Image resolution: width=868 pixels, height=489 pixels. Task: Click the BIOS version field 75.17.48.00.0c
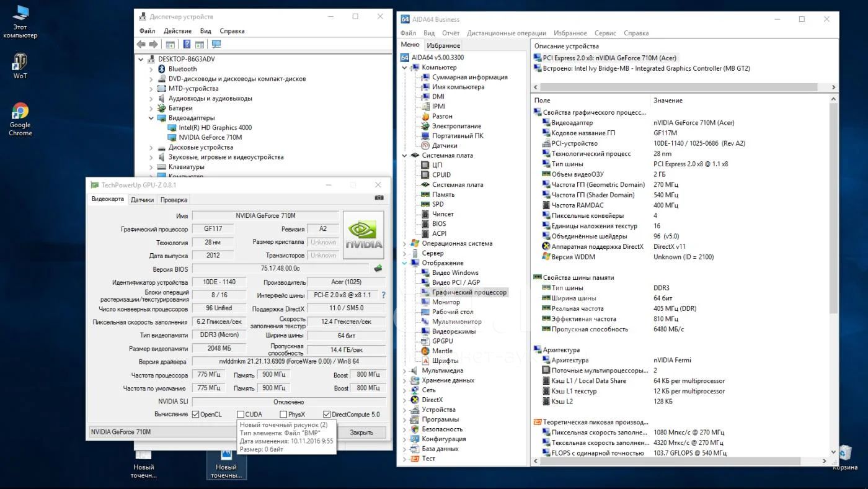pos(281,269)
